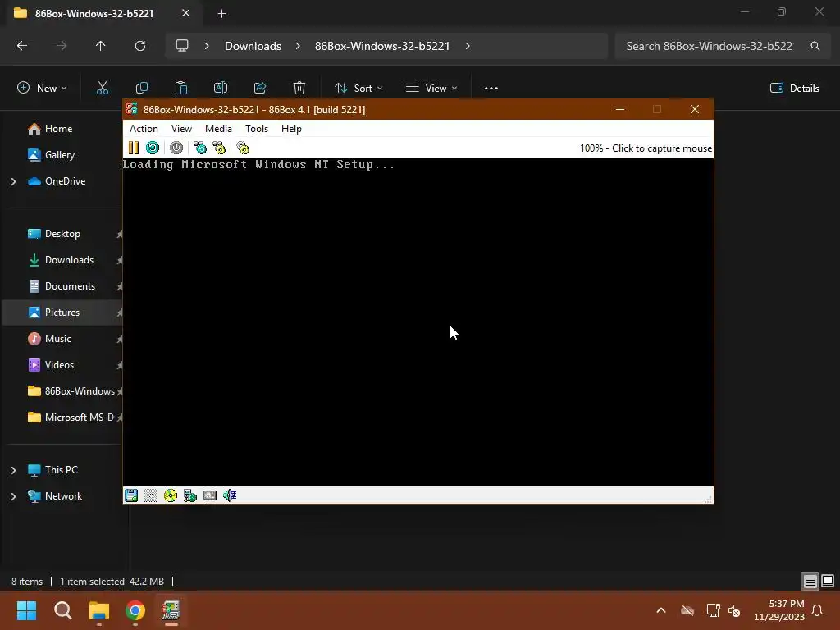Open Videos in the sidebar
Screen dimensions: 840x630
pos(59,365)
